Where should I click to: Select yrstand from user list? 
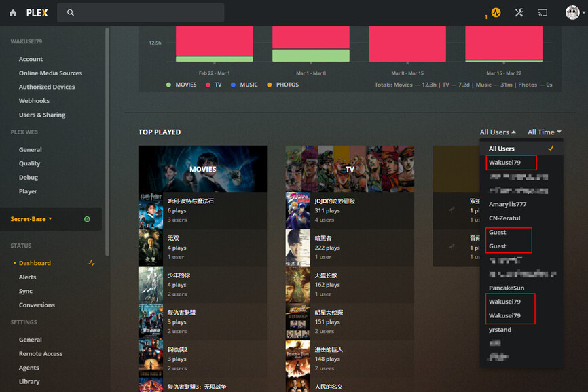click(x=521, y=330)
